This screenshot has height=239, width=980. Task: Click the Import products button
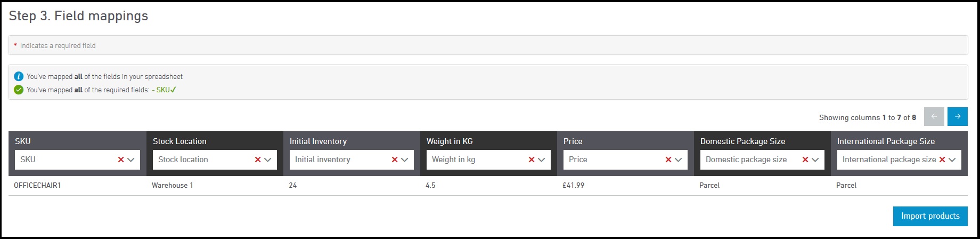[930, 216]
